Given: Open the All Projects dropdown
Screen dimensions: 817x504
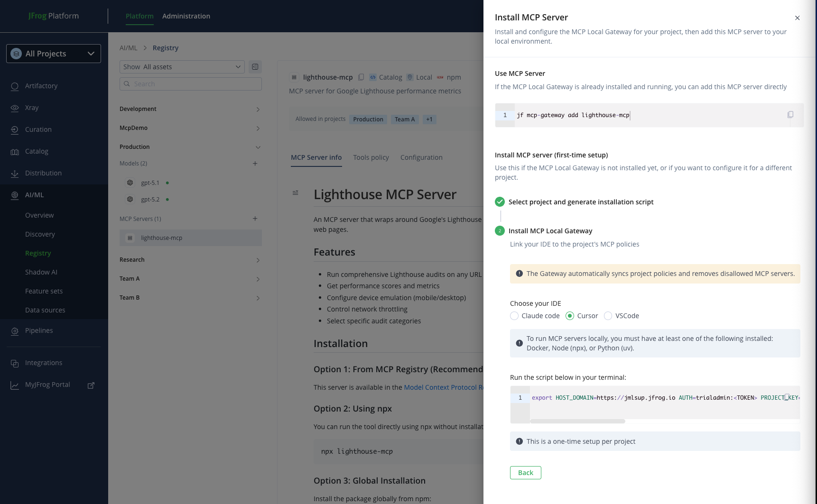Looking at the screenshot, I should 54,54.
